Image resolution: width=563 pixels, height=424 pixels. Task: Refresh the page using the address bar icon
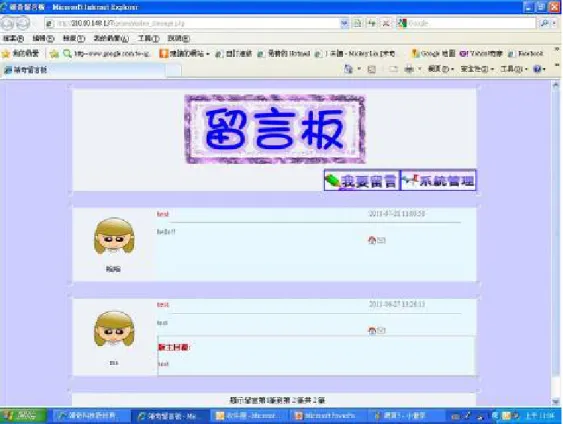point(371,23)
